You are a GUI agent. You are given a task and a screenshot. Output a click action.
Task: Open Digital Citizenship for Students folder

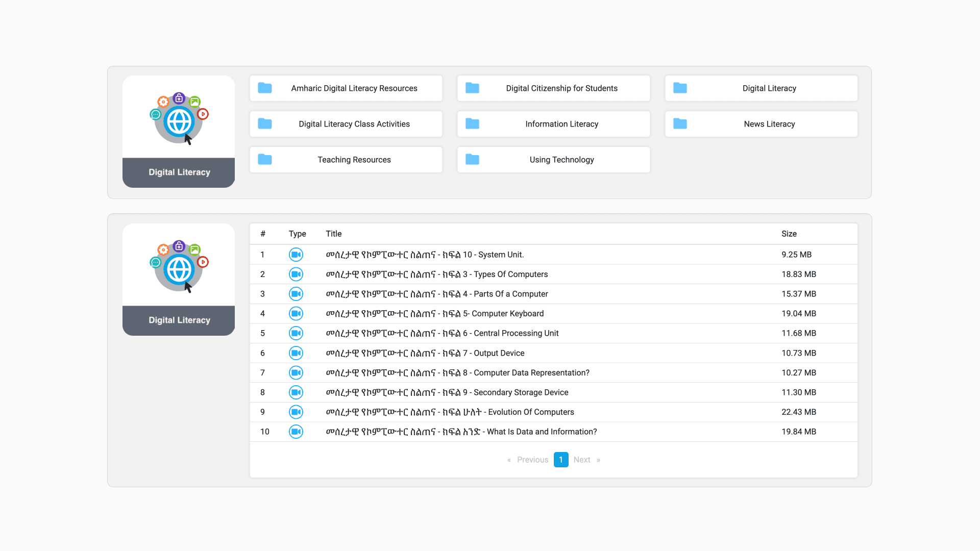[x=561, y=88]
